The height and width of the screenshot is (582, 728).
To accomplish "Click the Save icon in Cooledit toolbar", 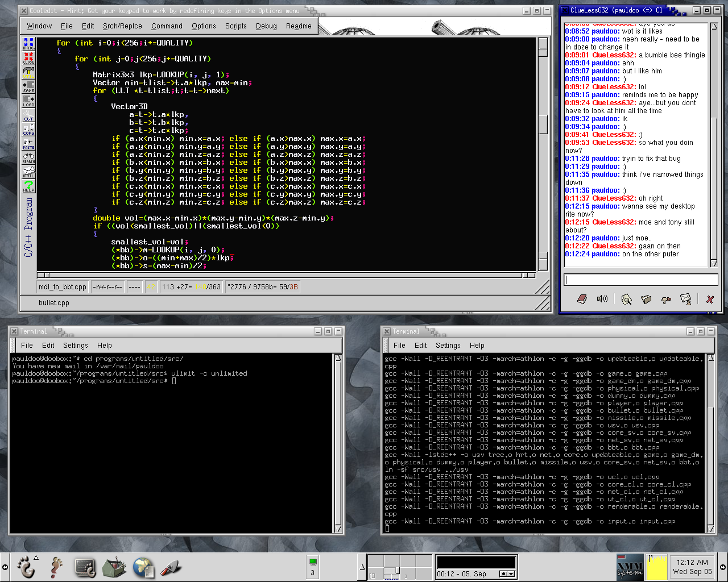I will [28, 86].
